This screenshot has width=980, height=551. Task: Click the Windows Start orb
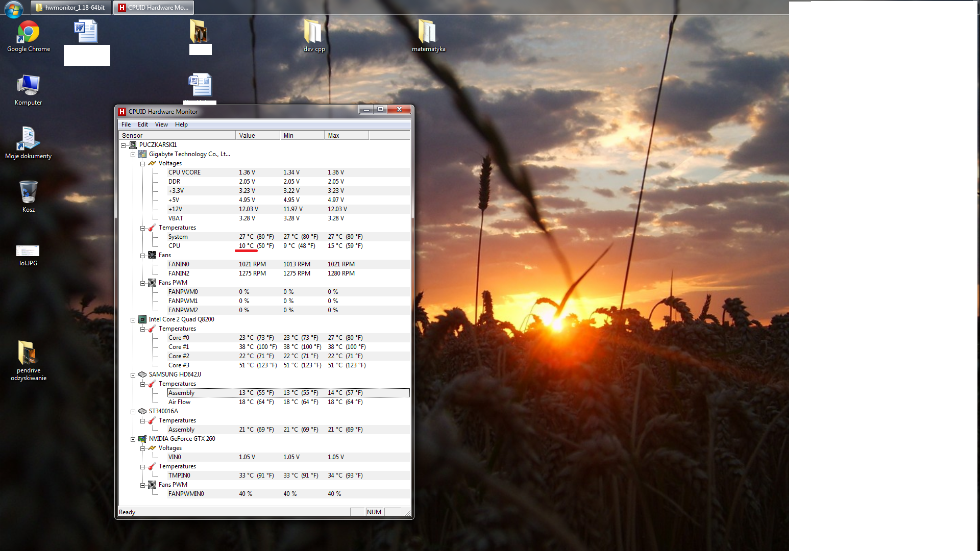(14, 8)
